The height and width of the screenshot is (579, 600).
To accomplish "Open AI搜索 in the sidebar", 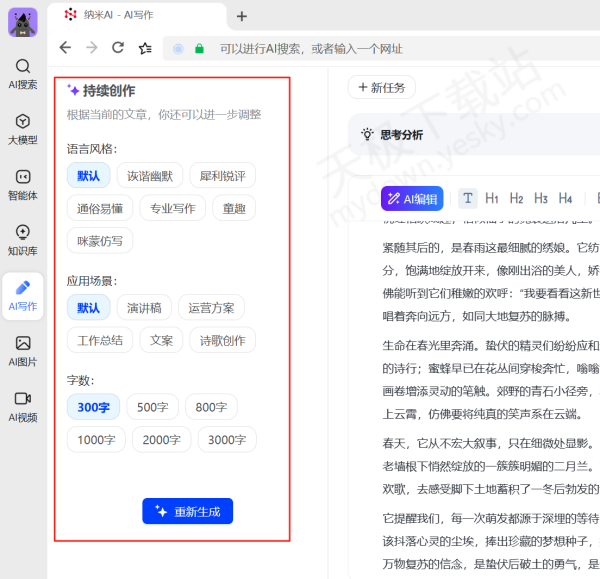I will [x=23, y=74].
